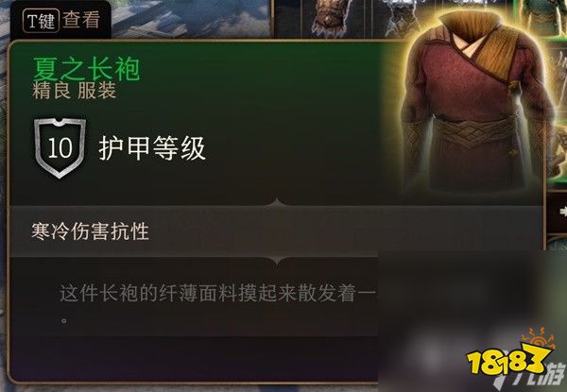The height and width of the screenshot is (392, 567).
Task: Click the 查看 inspect label
Action: coord(81,20)
